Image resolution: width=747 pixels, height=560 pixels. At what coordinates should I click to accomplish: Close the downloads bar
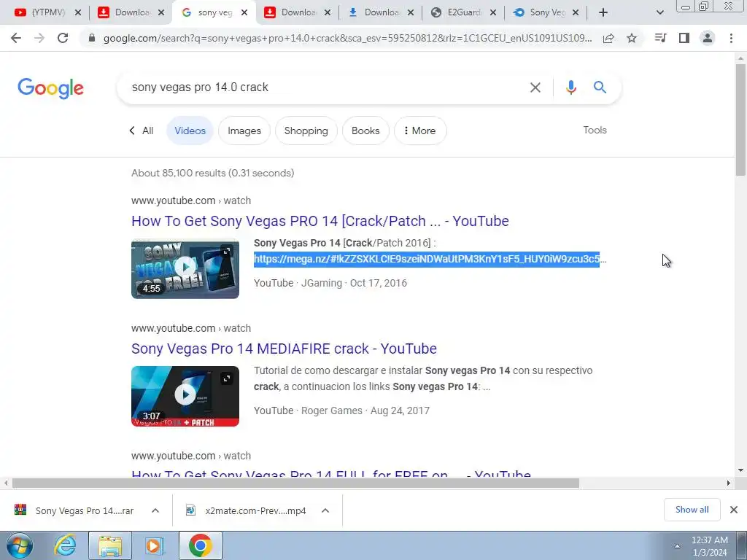[734, 510]
